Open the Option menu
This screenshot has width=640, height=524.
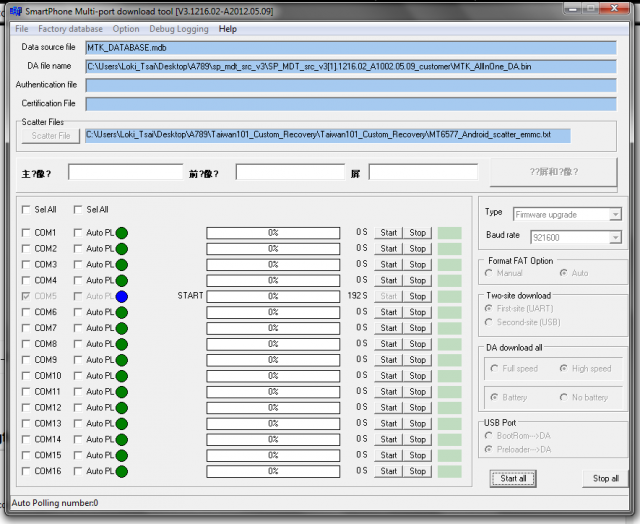[126, 29]
